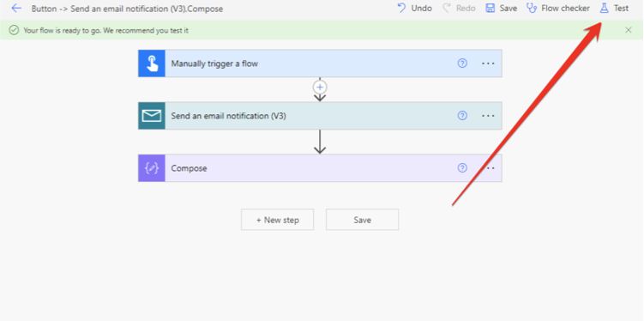Click the Redo toolbar button

coord(459,9)
